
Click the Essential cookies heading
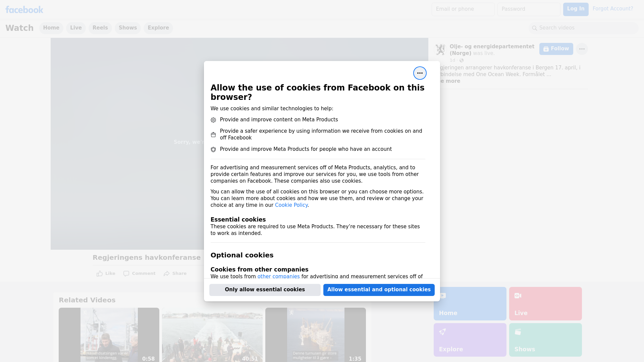click(x=238, y=220)
